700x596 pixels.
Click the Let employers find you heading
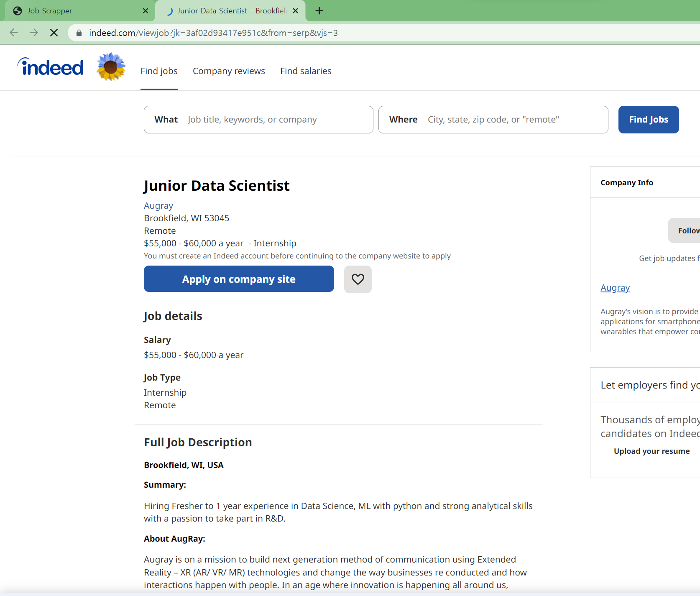[x=650, y=385]
